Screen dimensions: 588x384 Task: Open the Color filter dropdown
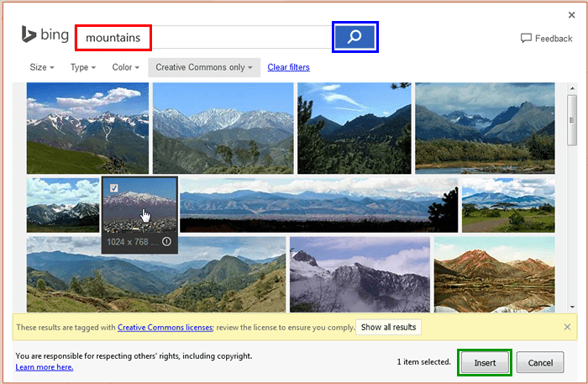point(126,67)
